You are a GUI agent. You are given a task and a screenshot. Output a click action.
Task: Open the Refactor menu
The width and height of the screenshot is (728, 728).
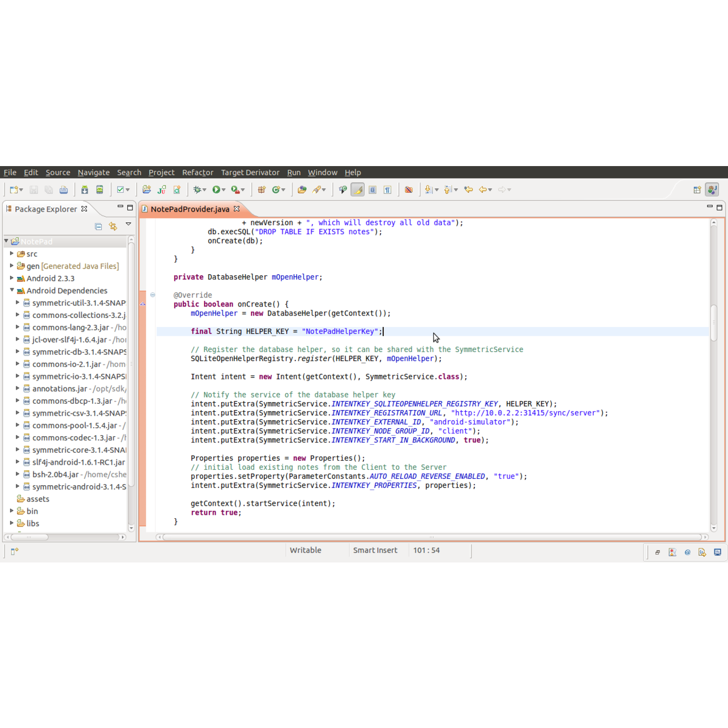197,172
